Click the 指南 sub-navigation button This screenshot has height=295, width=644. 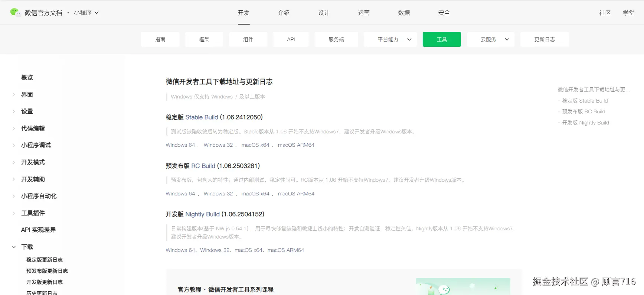160,39
